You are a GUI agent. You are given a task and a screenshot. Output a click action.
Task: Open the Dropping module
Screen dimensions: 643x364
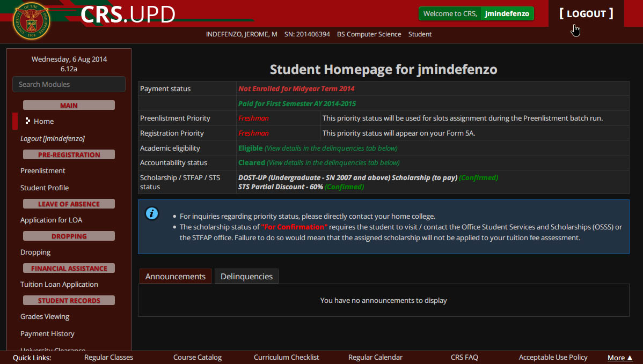(x=35, y=252)
